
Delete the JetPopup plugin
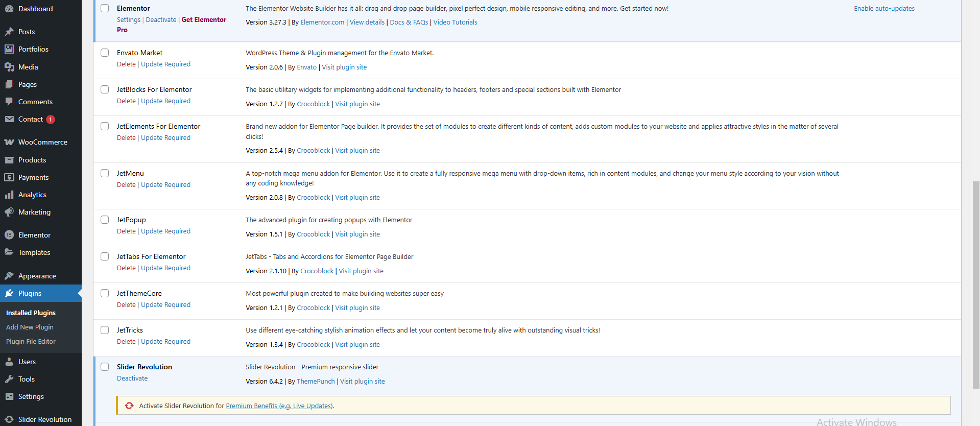tap(126, 231)
